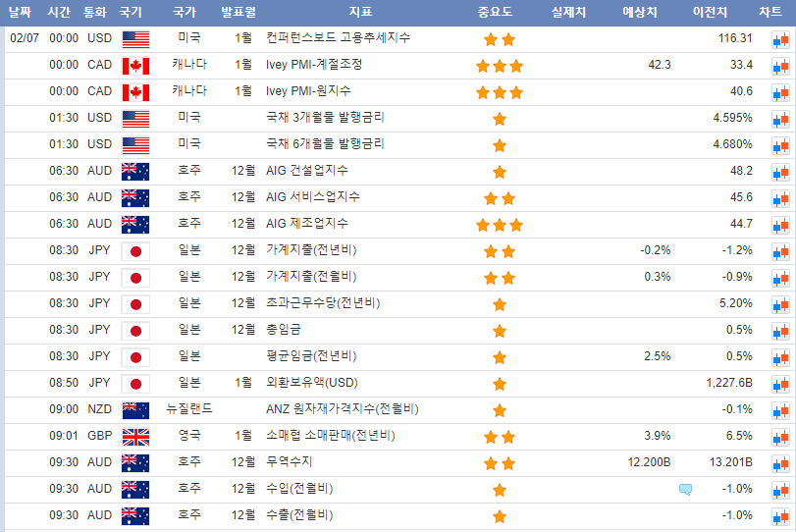This screenshot has height=532, width=796.
Task: Open chart icon for 컨퍼런스보드 고용추세지수 row
Action: click(x=779, y=39)
